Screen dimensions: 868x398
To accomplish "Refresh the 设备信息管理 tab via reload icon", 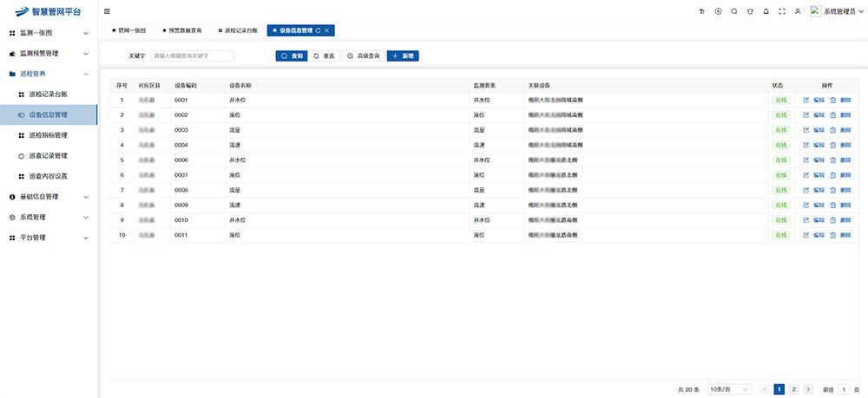I will (x=318, y=30).
